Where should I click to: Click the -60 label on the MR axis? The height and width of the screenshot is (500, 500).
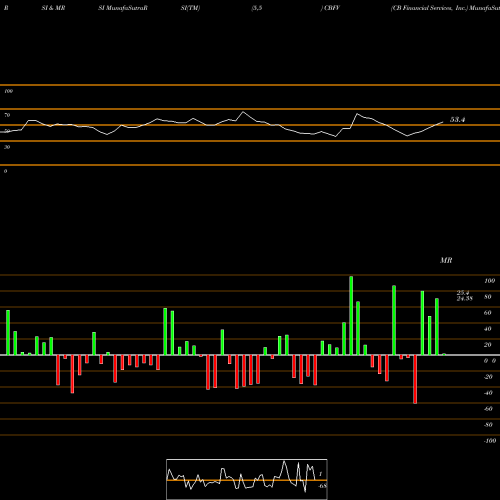(x=488, y=409)
